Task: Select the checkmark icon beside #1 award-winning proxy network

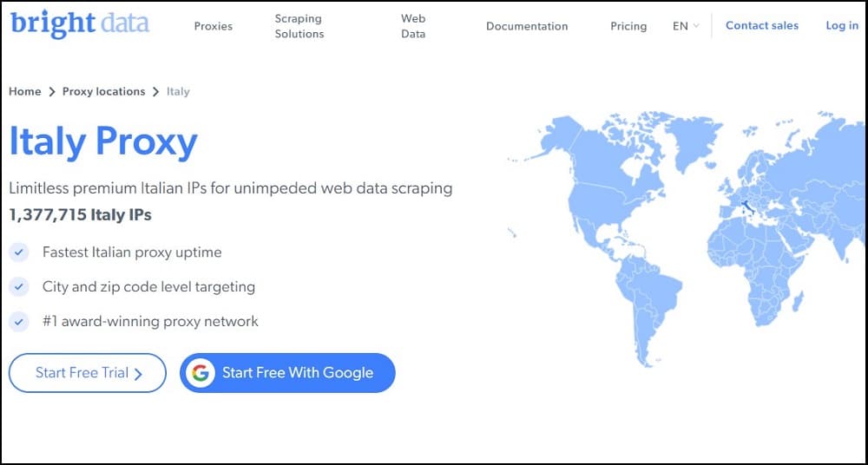Action: pyautogui.click(x=19, y=322)
